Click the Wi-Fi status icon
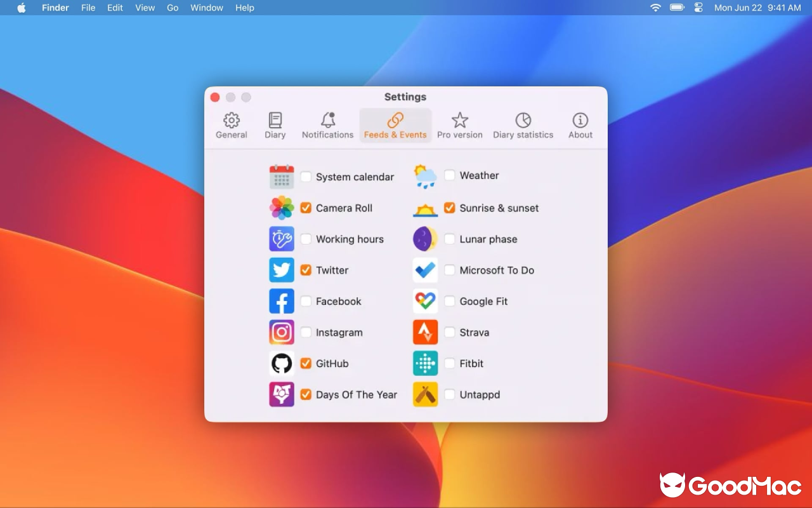The width and height of the screenshot is (812, 508). (656, 8)
